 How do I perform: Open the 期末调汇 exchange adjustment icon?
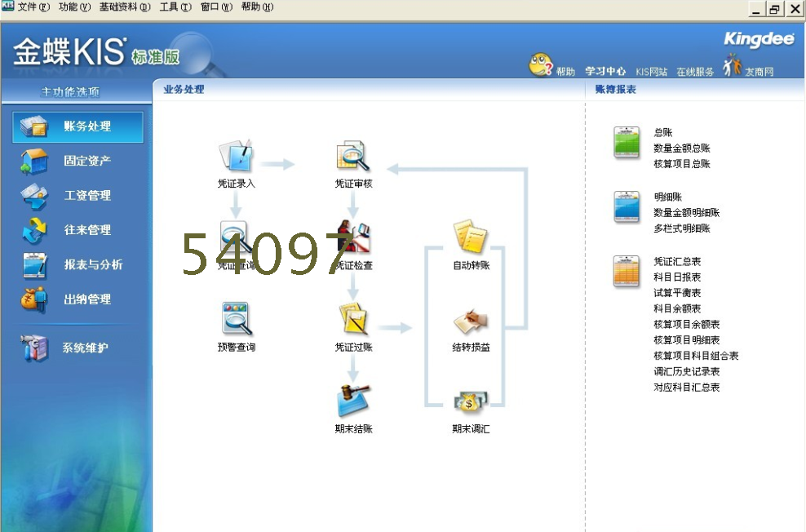471,401
